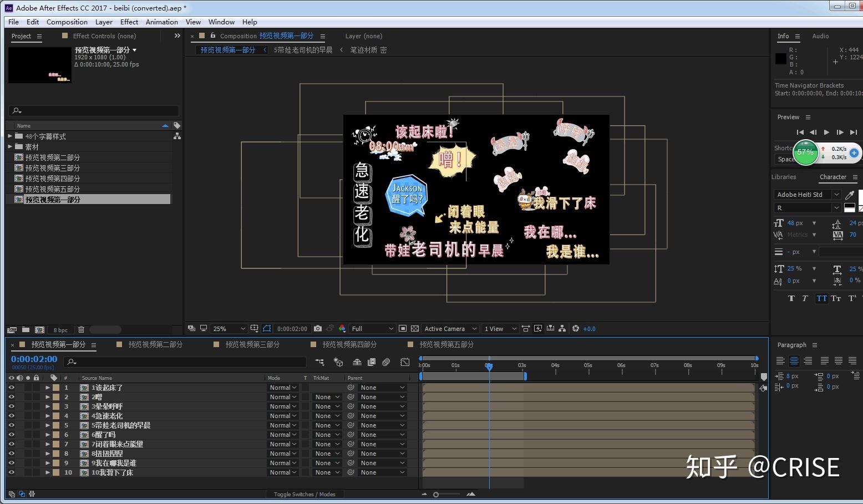Select 预览视频第三部分 in Project panel
Image resolution: width=863 pixels, height=504 pixels.
tap(52, 168)
